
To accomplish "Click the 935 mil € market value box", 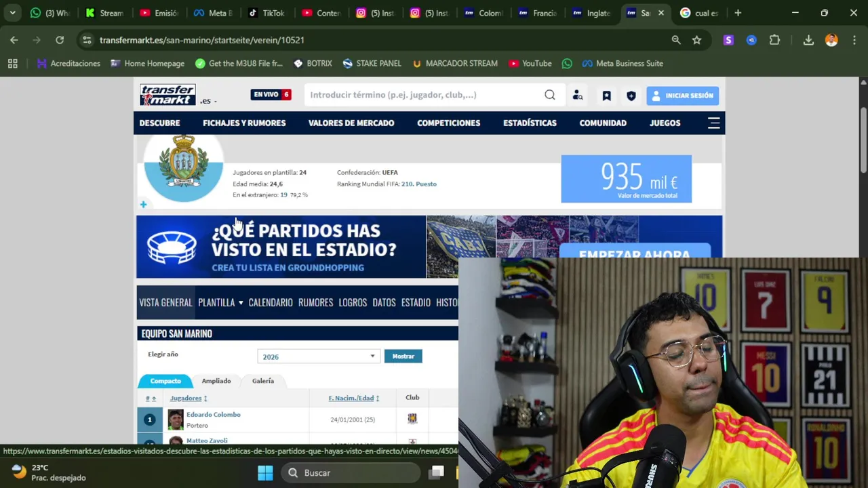I will 626,179.
